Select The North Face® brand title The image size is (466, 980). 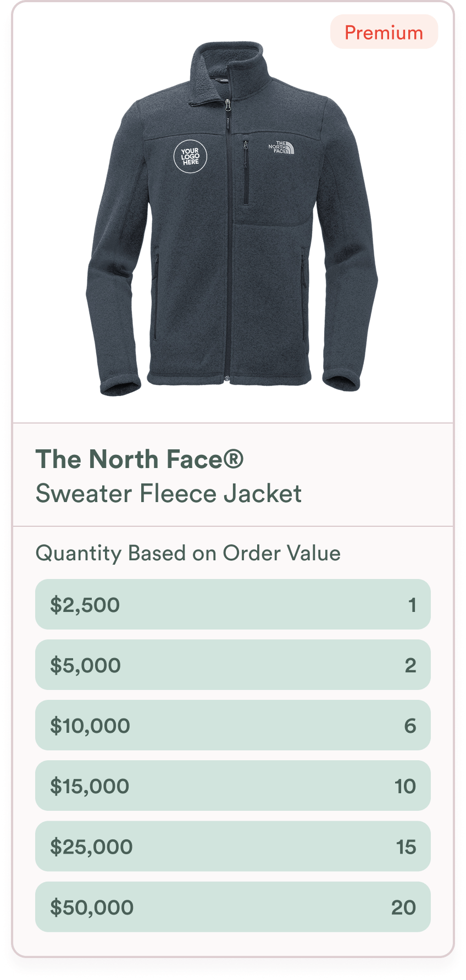click(x=140, y=459)
